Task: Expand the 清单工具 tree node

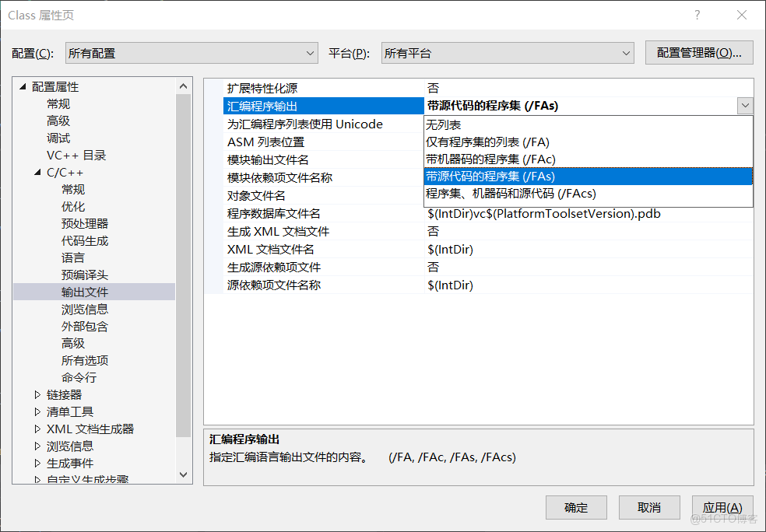Action: [x=37, y=411]
